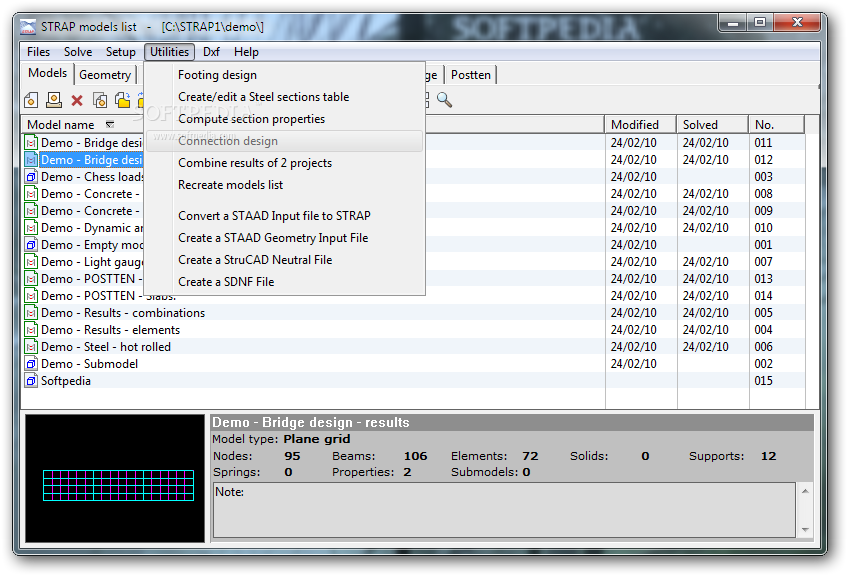Select Create a STAAD Geometry Input File
The height and width of the screenshot is (576, 848).
tap(284, 238)
